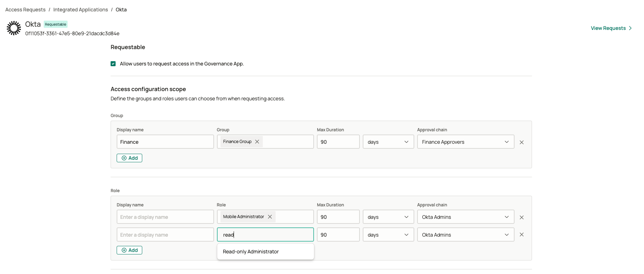
Task: Open days dropdown in Mobile Administrator row
Action: pos(388,217)
